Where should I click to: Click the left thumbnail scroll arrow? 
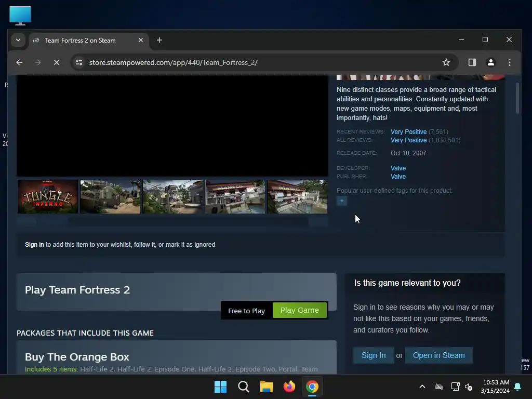pyautogui.click(x=26, y=221)
